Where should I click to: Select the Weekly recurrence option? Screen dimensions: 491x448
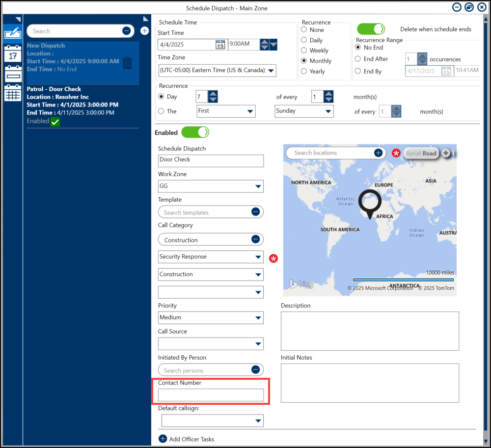point(304,51)
